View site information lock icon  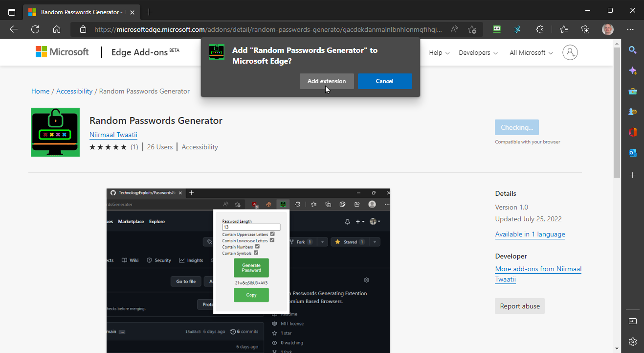click(83, 29)
